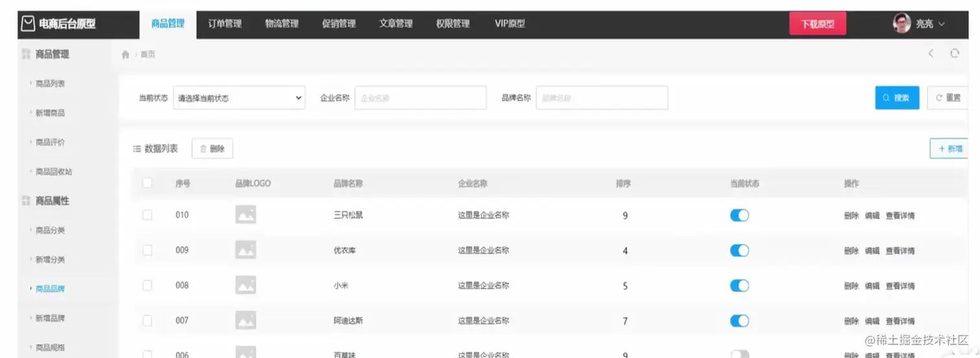Open 新增商品 in sidebar
980x358 pixels.
[50, 113]
